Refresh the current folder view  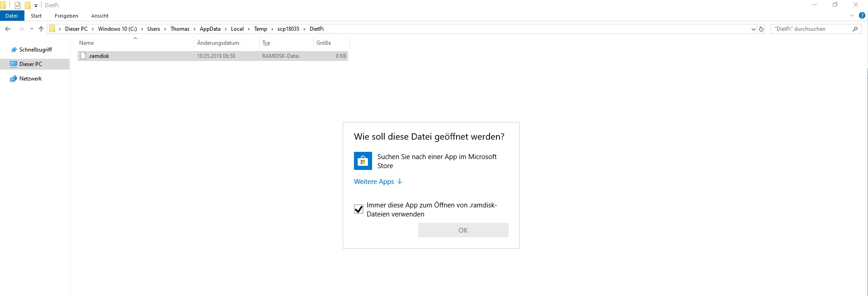click(761, 29)
